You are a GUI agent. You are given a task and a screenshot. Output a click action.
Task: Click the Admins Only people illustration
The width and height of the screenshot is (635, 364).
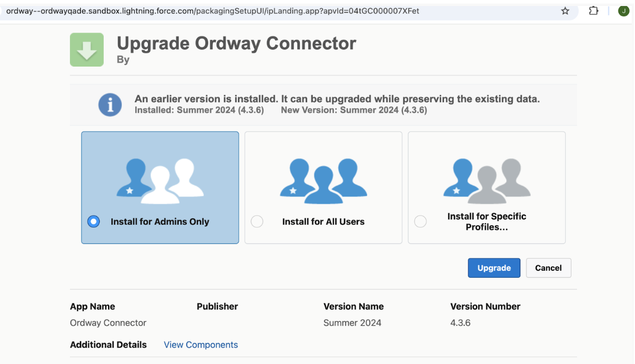coord(160,181)
